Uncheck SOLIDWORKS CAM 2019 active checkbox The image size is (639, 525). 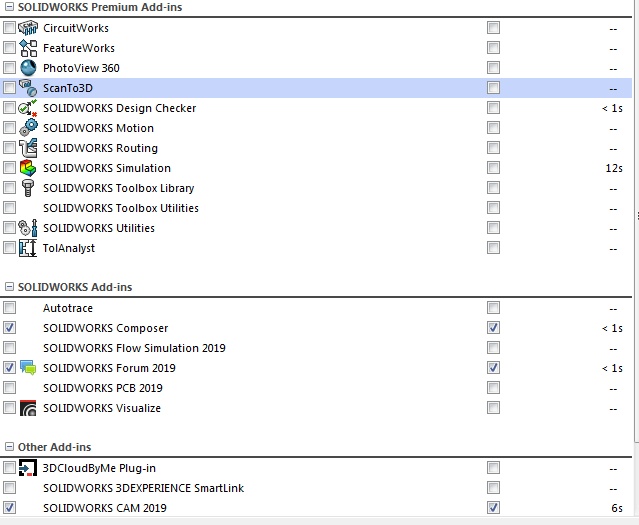pos(9,508)
